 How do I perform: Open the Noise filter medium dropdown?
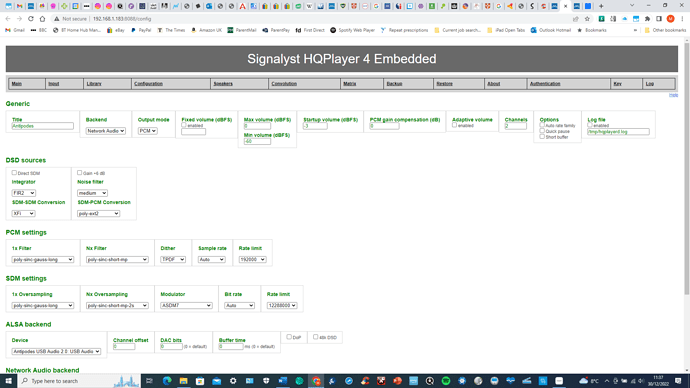pyautogui.click(x=92, y=193)
